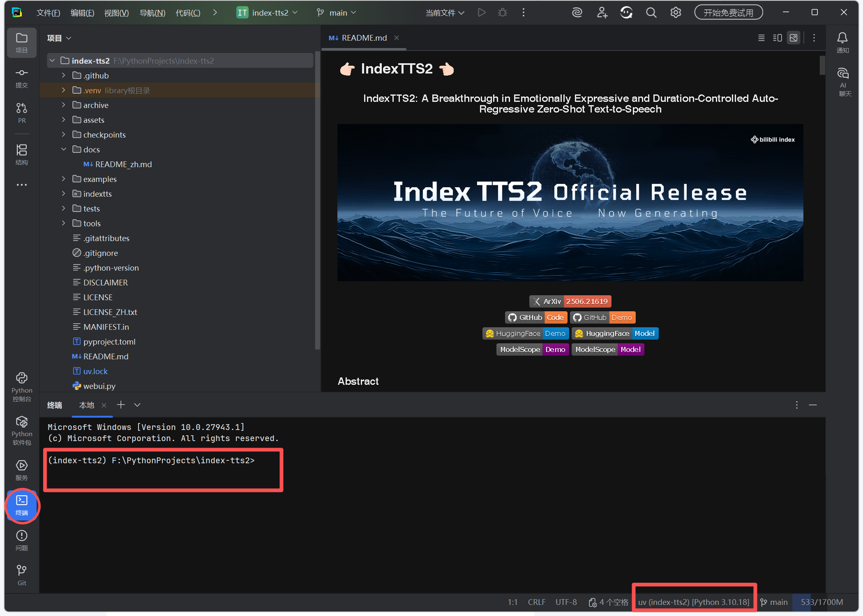Open terminal options menu (three dots)
This screenshot has width=863, height=616.
click(x=796, y=405)
